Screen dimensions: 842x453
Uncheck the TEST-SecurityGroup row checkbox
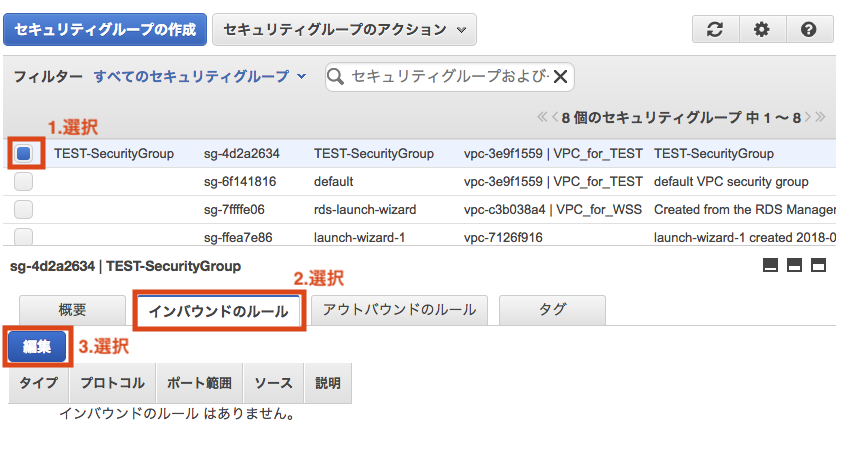24,154
